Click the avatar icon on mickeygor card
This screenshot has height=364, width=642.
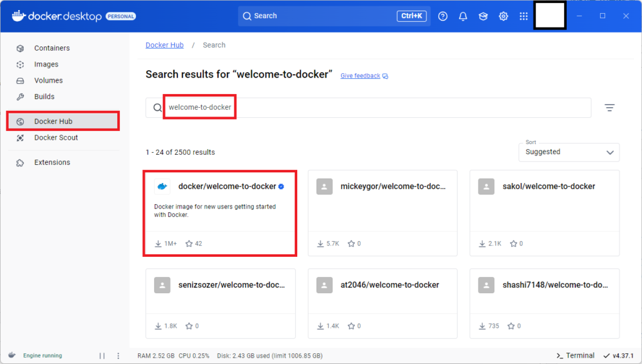pos(324,187)
